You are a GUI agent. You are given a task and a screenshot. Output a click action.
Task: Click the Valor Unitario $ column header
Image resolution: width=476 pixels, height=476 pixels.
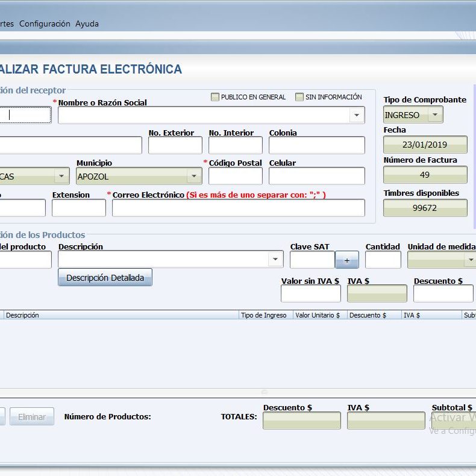318,315
